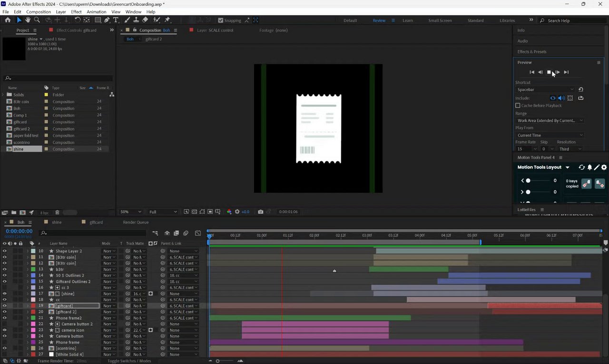The height and width of the screenshot is (364, 609).
Task: Click the delete (trash) icon in the Project panel
Action: click(x=57, y=212)
